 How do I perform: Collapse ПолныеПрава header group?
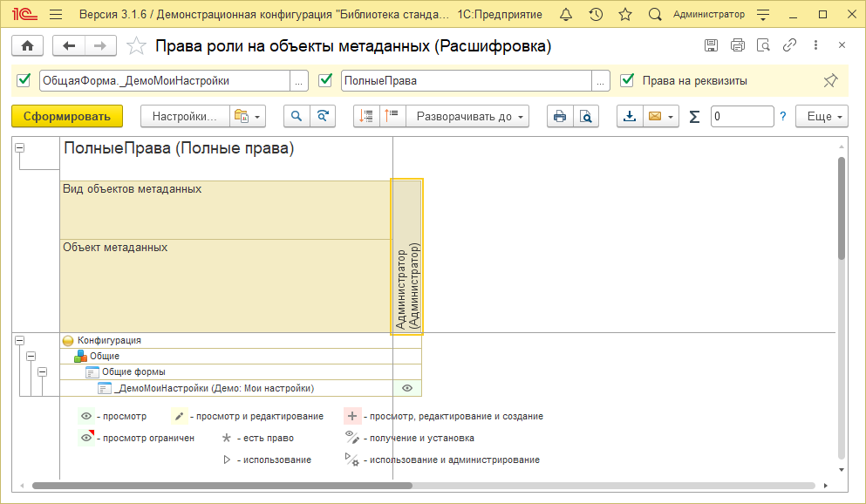click(20, 148)
